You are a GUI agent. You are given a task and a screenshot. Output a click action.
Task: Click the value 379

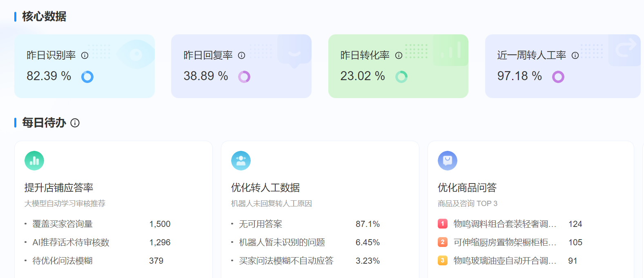coord(156,261)
